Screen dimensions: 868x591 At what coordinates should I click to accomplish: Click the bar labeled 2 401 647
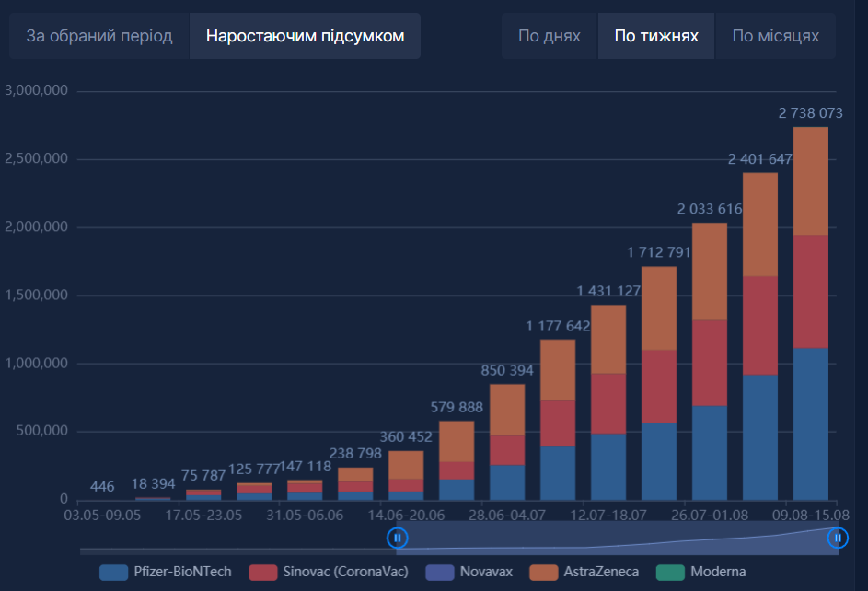coord(759,336)
